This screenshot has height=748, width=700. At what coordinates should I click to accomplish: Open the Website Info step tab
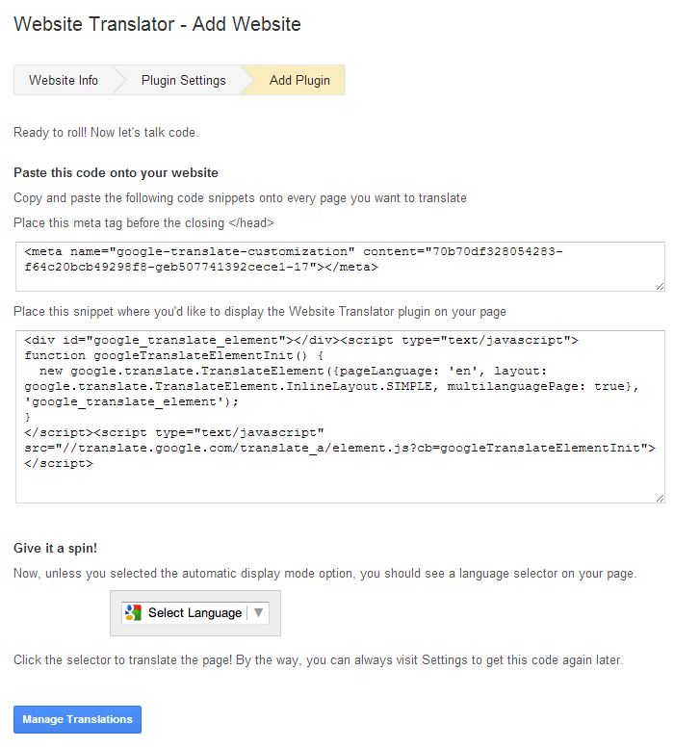tap(64, 80)
